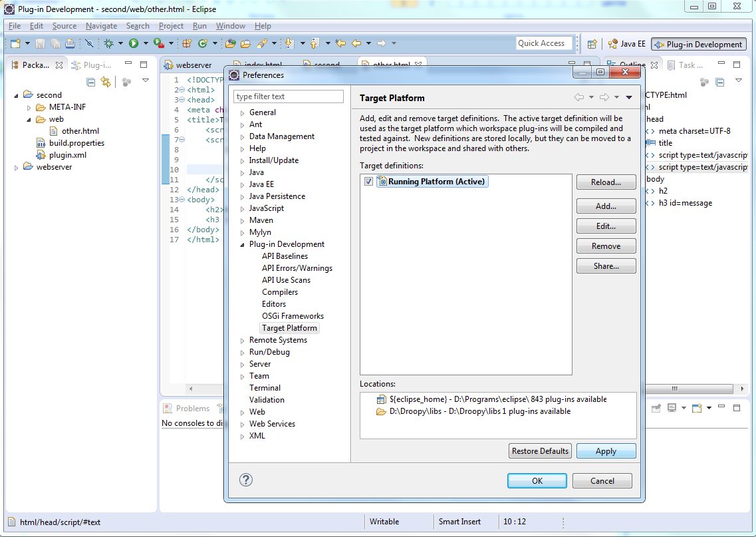Open the Package Explorer view menu triangle
Screen dimensions: 756x537
point(146,80)
